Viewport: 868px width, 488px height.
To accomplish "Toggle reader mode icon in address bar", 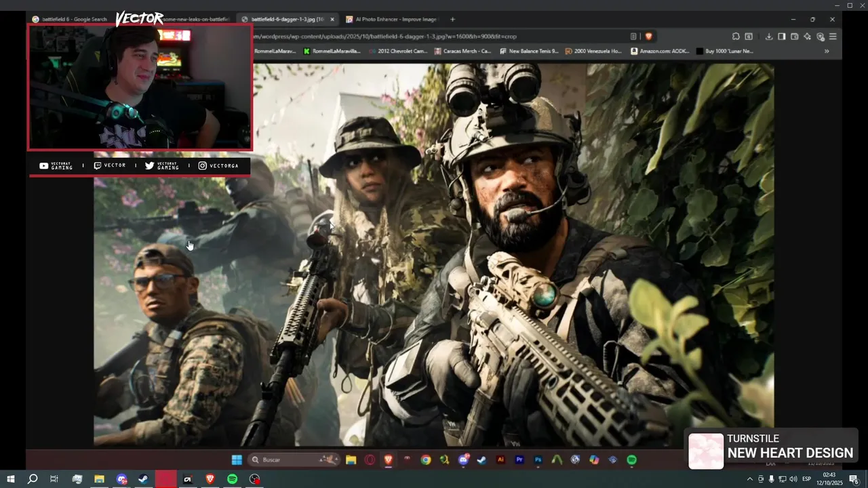I will pyautogui.click(x=633, y=37).
